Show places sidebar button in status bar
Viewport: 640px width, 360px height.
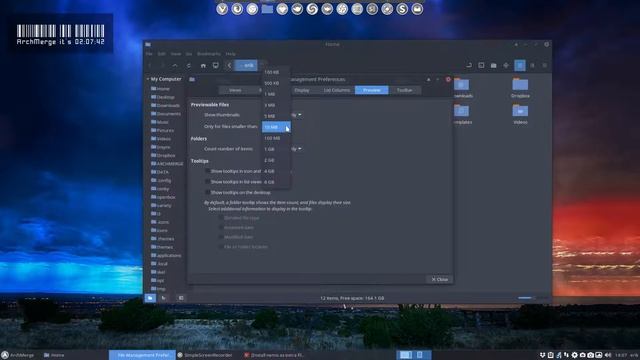tap(150, 298)
